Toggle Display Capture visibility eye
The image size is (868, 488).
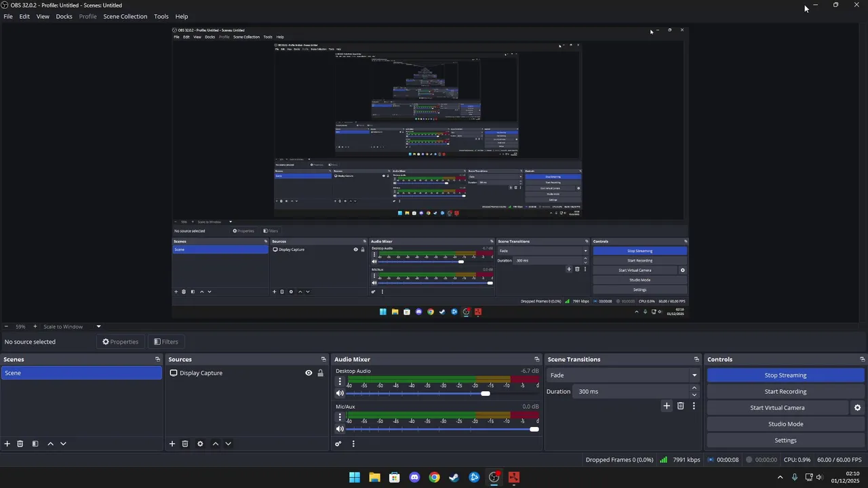tap(309, 373)
